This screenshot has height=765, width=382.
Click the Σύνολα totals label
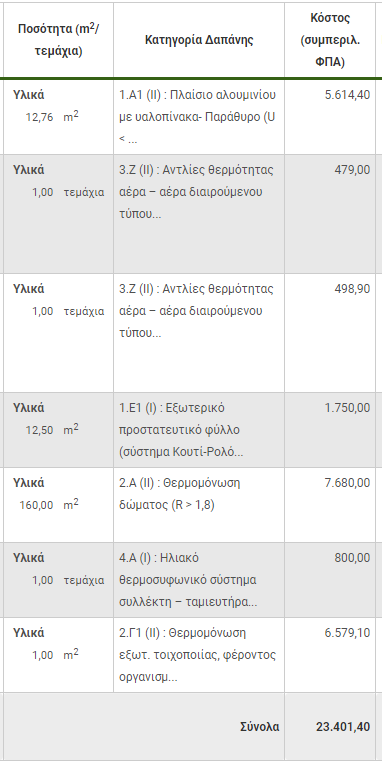tap(260, 727)
